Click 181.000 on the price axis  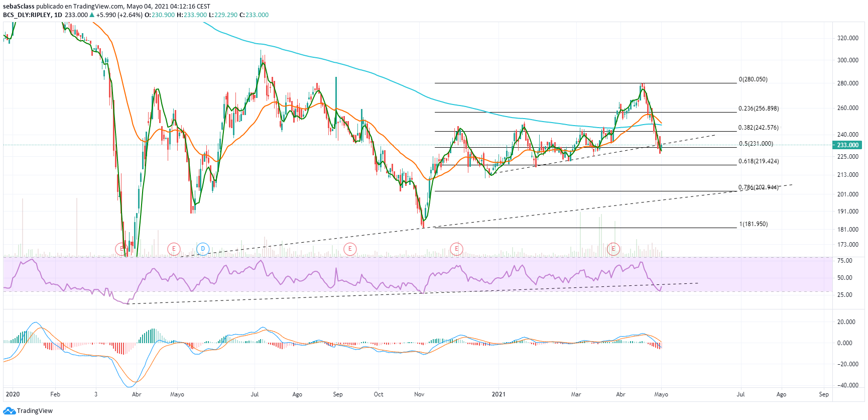pos(848,230)
